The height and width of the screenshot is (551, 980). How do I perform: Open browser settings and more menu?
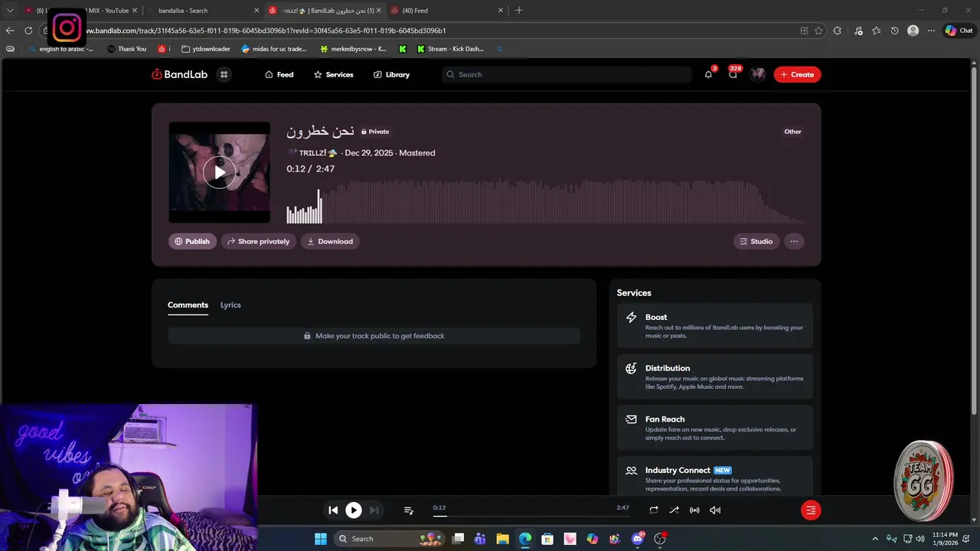[931, 31]
